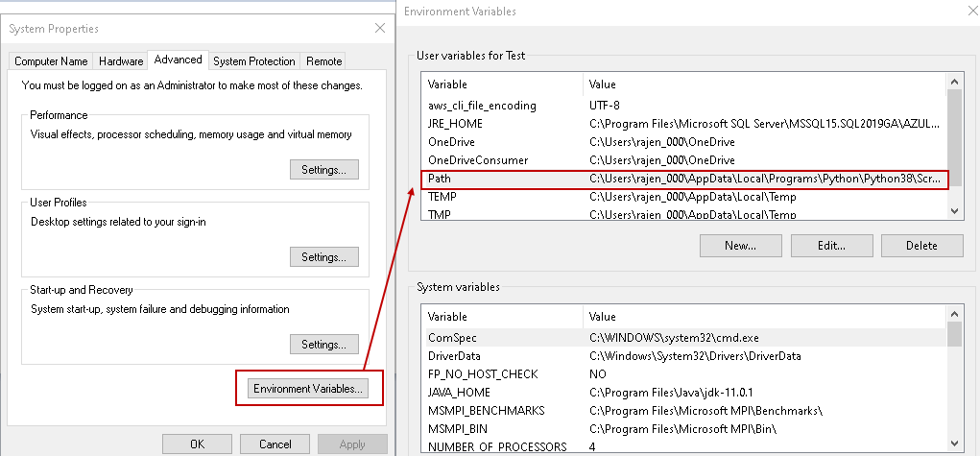The height and width of the screenshot is (456, 980).
Task: Switch to the Computer Name tab
Action: pos(51,61)
